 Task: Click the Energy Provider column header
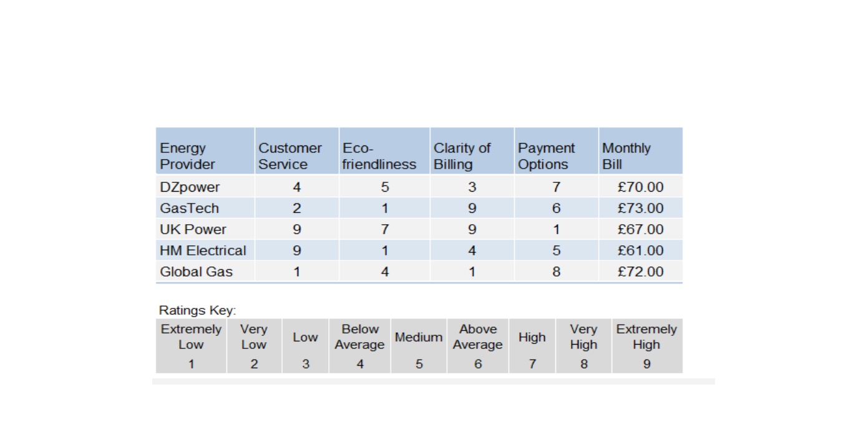205,150
